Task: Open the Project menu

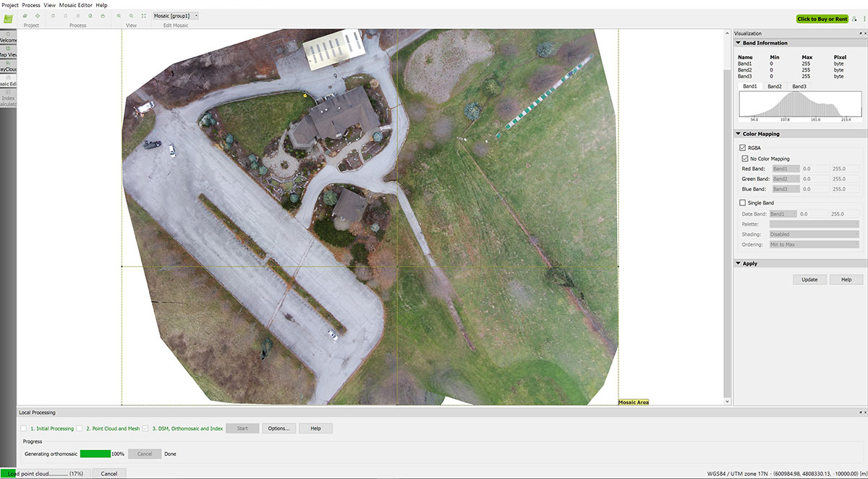Action: (10, 5)
